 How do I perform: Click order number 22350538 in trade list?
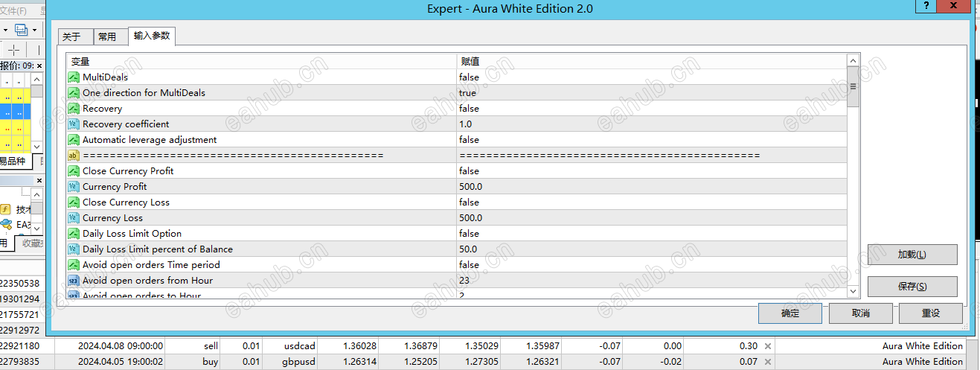[x=19, y=284]
